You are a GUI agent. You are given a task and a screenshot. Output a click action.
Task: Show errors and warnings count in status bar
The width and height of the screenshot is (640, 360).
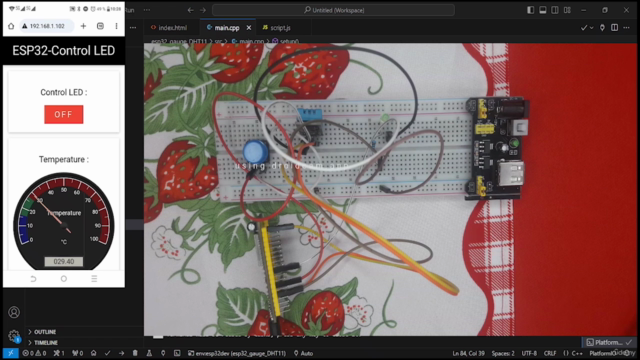pos(34,353)
